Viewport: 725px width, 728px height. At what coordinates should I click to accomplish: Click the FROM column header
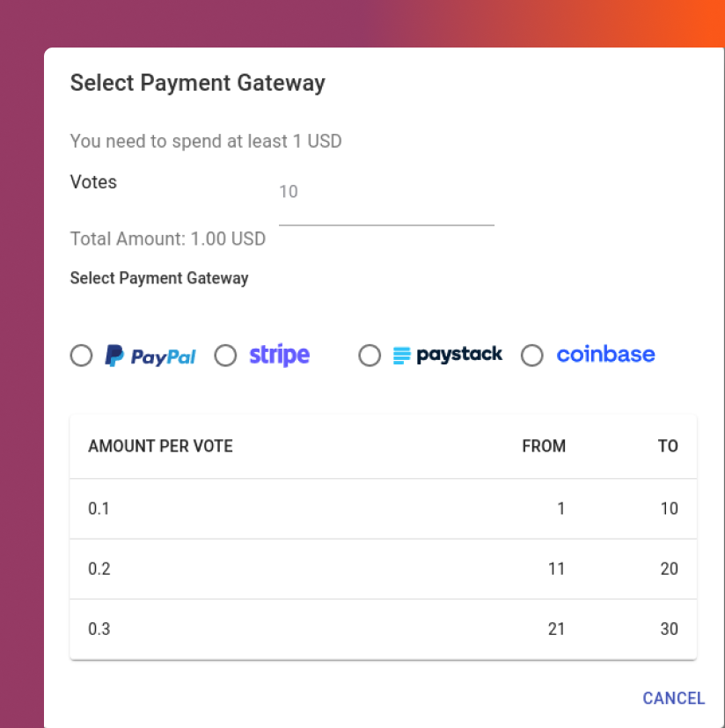544,446
